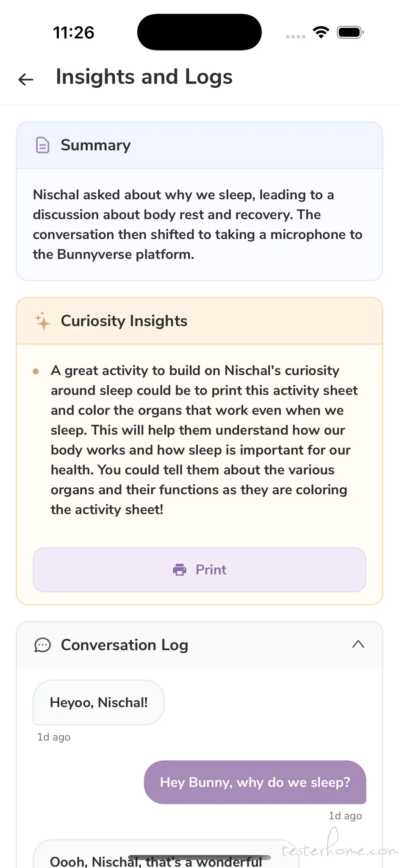
Task: Select the Summary section header
Action: pos(199,145)
